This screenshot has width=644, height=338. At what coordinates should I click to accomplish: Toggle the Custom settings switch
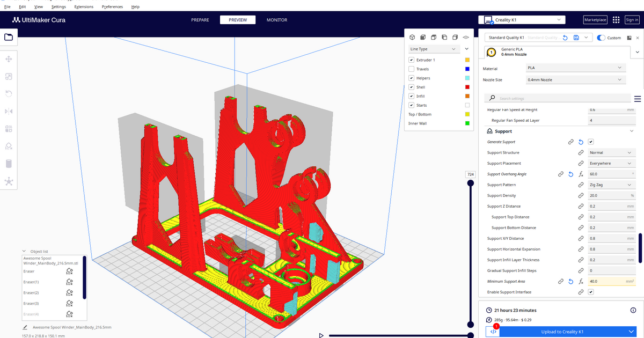click(x=601, y=38)
